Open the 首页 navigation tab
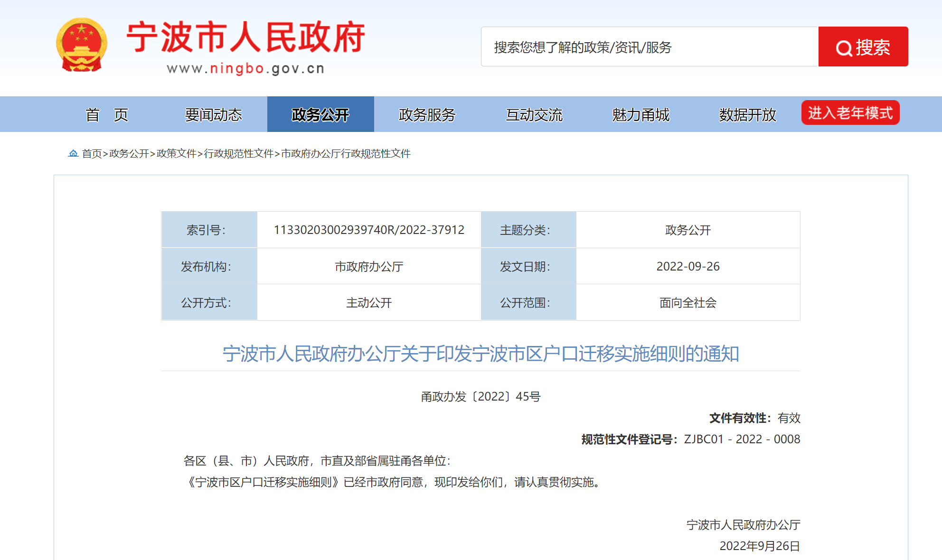This screenshot has height=560, width=942. tap(107, 114)
